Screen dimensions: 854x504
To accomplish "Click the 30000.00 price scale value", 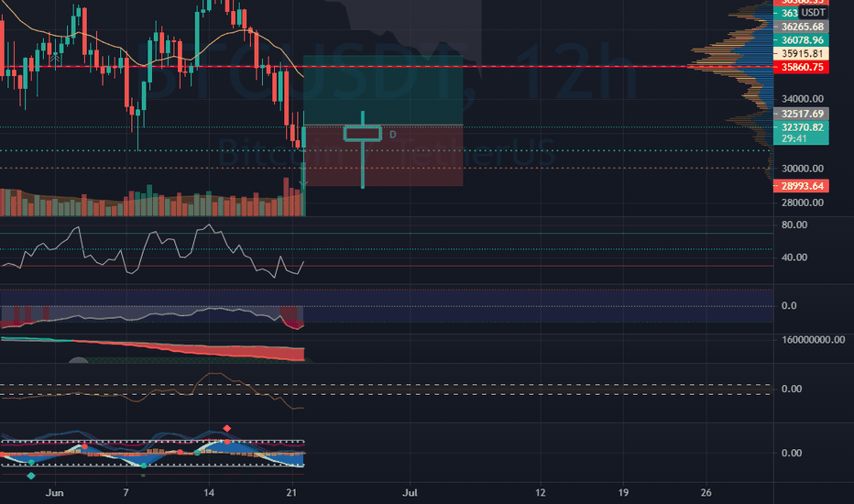I will 803,169.
